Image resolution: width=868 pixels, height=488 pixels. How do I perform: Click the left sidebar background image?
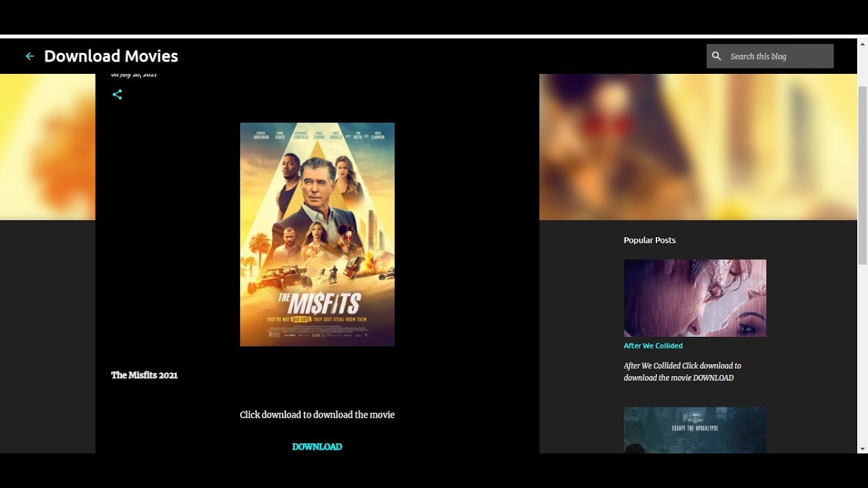(x=47, y=146)
